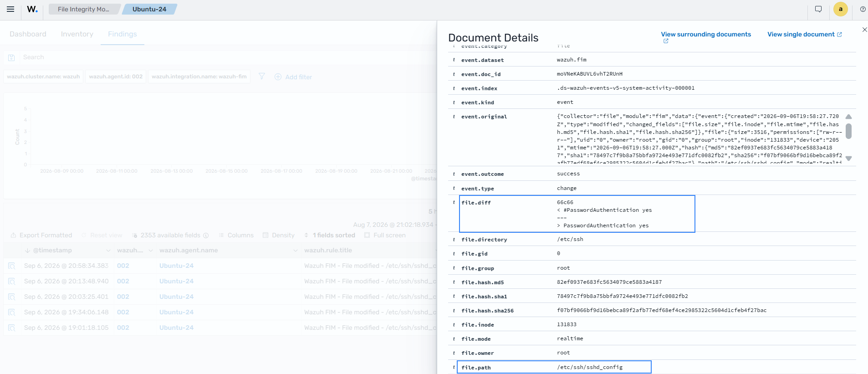This screenshot has width=868, height=374.
Task: Click the event.type field type icon
Action: [x=454, y=189]
